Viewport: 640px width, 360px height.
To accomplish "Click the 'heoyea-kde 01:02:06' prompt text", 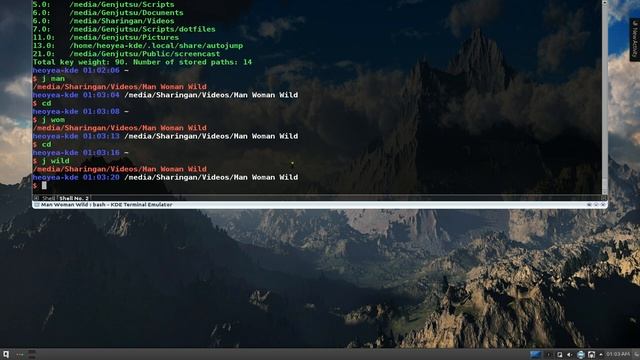I will [x=76, y=70].
